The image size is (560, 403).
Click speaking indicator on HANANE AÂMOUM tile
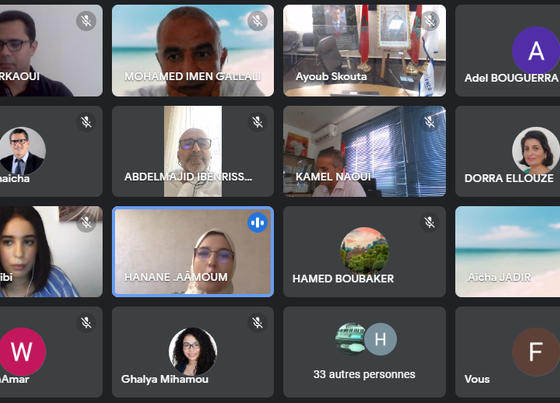coord(257,223)
